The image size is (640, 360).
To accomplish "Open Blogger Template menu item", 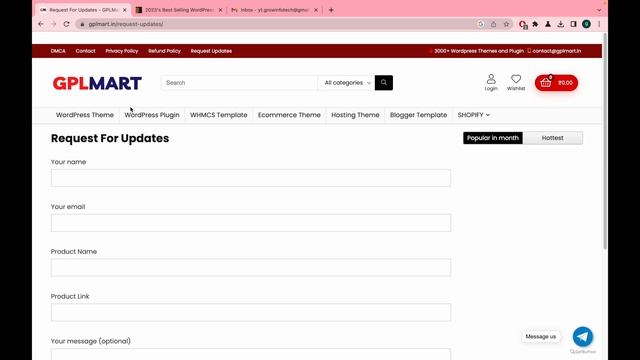I will tap(418, 115).
